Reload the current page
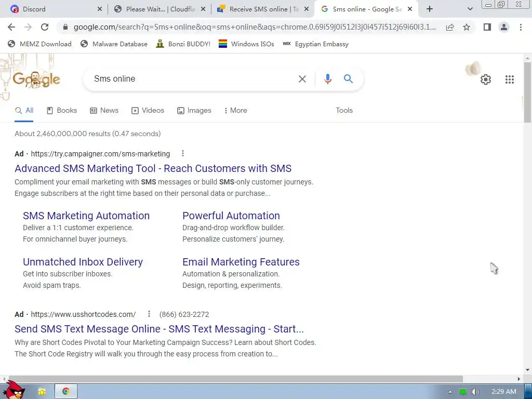The height and width of the screenshot is (399, 532). (45, 27)
